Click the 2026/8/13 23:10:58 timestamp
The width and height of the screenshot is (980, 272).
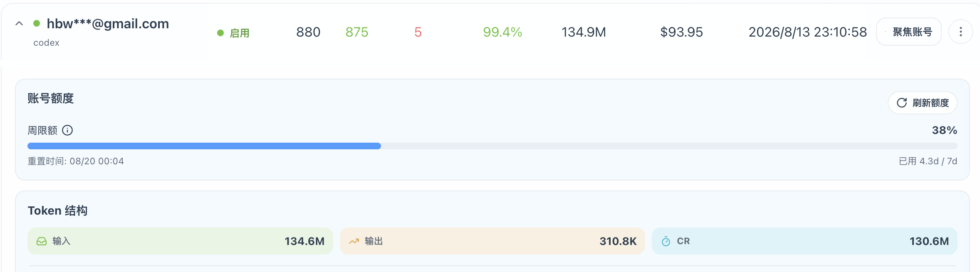[x=808, y=32]
